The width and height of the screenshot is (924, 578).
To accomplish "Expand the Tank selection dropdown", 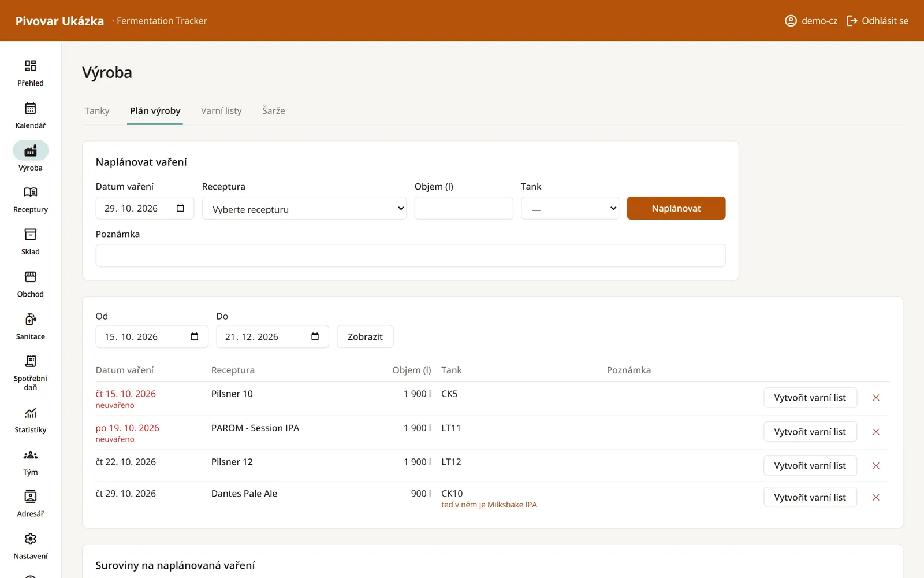I will click(570, 208).
